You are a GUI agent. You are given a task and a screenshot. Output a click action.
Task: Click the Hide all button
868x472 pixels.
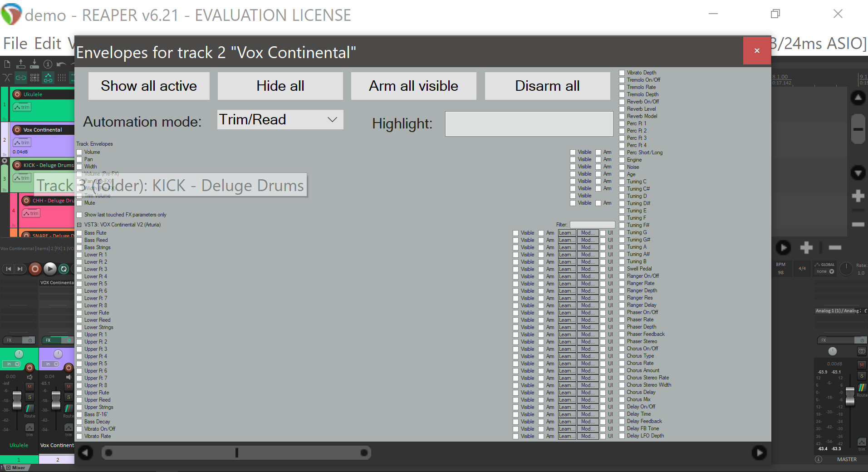pyautogui.click(x=280, y=86)
